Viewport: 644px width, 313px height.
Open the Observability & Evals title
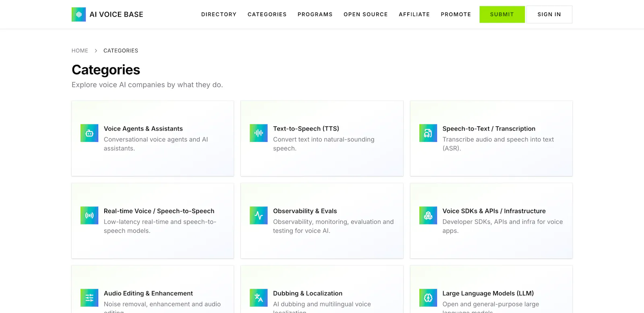pyautogui.click(x=305, y=211)
